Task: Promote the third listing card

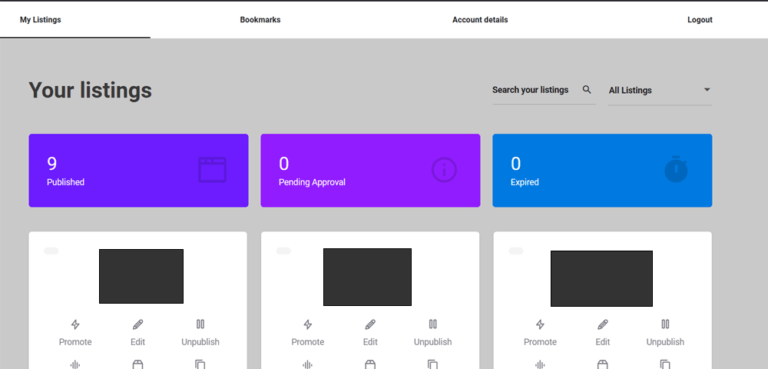Action: (540, 332)
